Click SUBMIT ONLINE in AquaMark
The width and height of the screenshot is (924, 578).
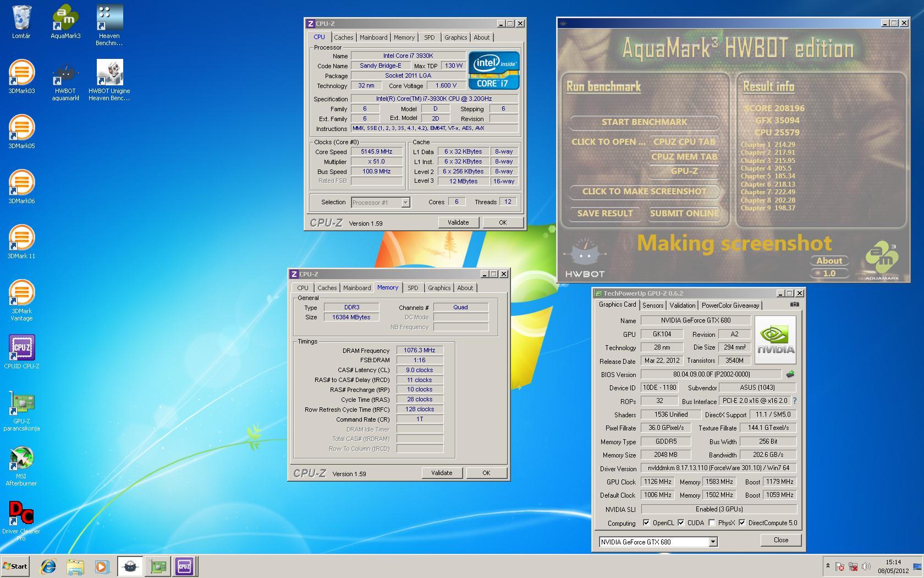click(x=684, y=214)
